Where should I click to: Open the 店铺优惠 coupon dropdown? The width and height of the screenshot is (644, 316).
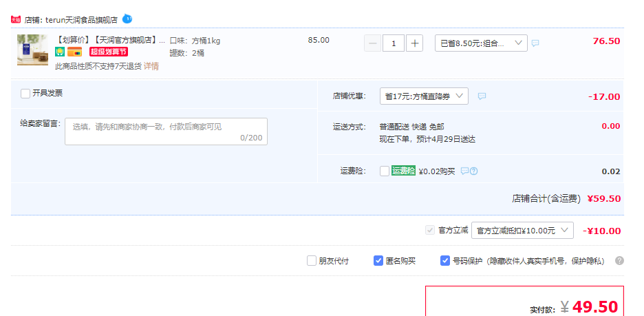click(x=424, y=96)
